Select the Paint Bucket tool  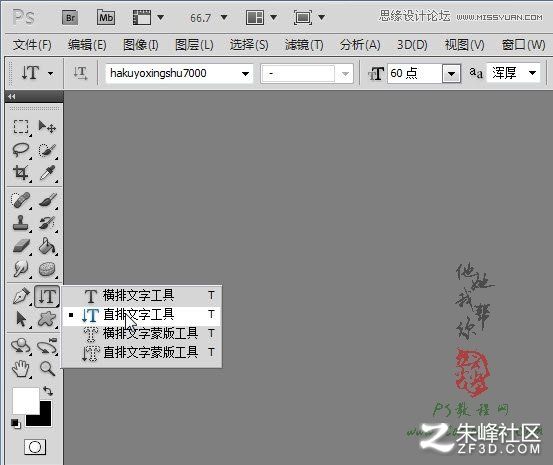47,246
